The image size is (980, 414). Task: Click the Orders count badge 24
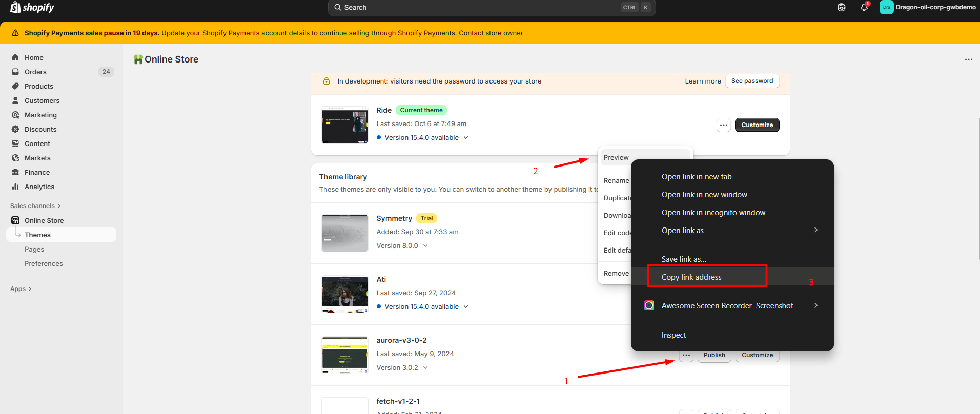[106, 72]
